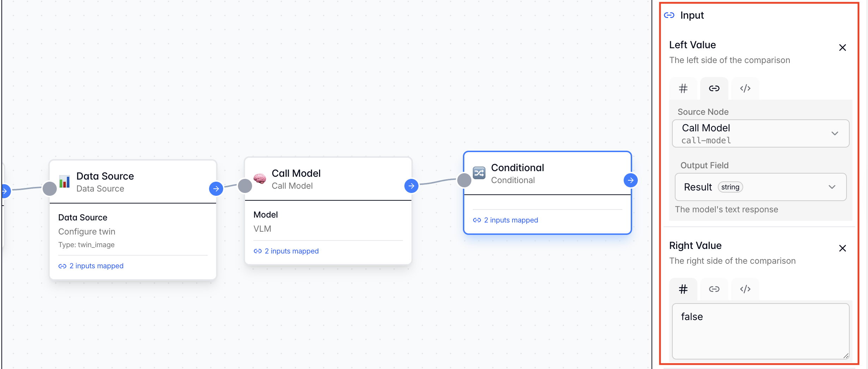This screenshot has height=369, width=868.
Task: Click the Conditional node output arrow handle
Action: point(630,180)
